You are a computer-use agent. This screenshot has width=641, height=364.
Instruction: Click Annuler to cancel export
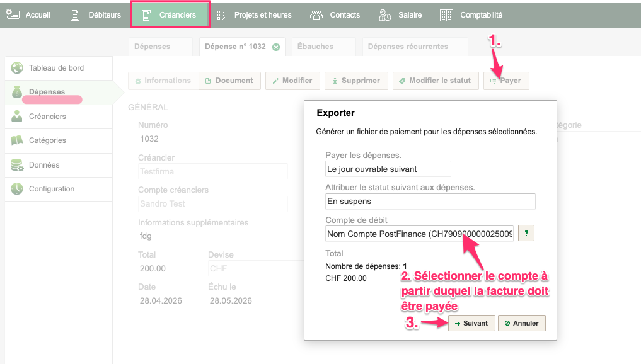pyautogui.click(x=522, y=323)
